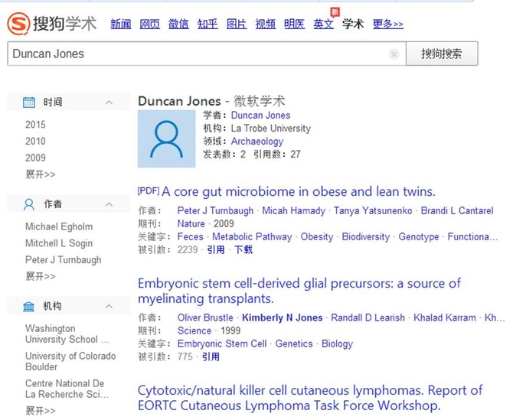Select the Genotype keyword
The height and width of the screenshot is (420, 513).
419,237
